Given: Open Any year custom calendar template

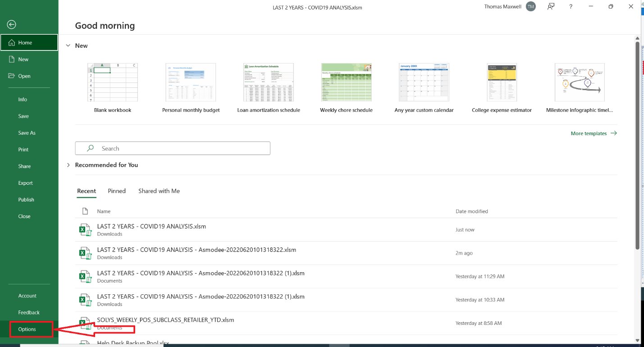Looking at the screenshot, I should click(424, 88).
